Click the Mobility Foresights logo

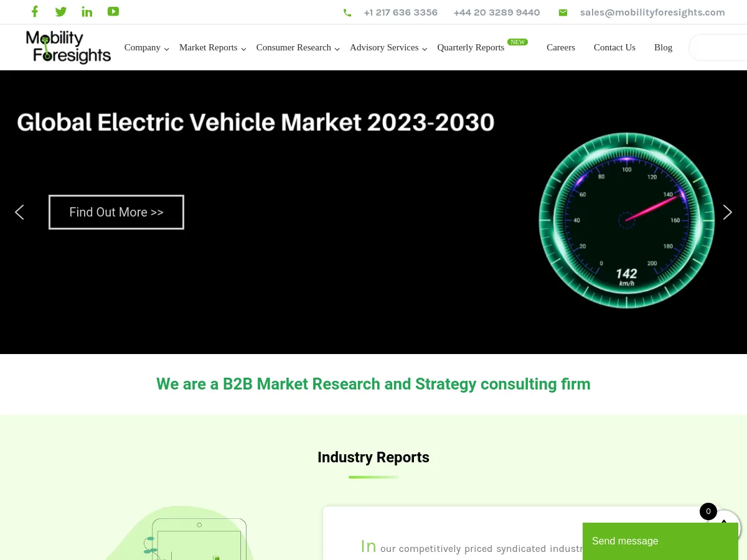[68, 47]
